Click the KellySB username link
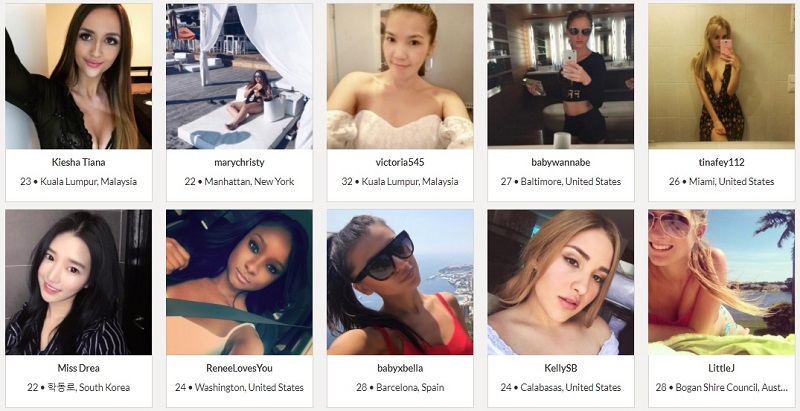Viewport: 800px width, 411px height. point(561,368)
